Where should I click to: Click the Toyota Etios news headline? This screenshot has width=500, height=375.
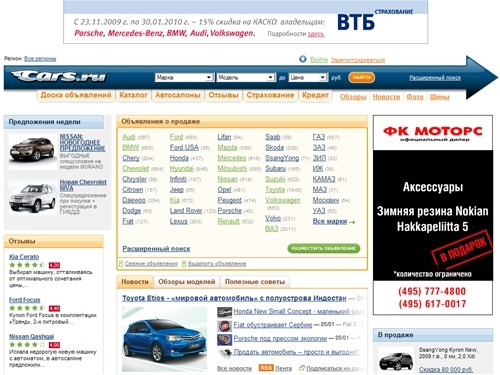[x=234, y=298]
